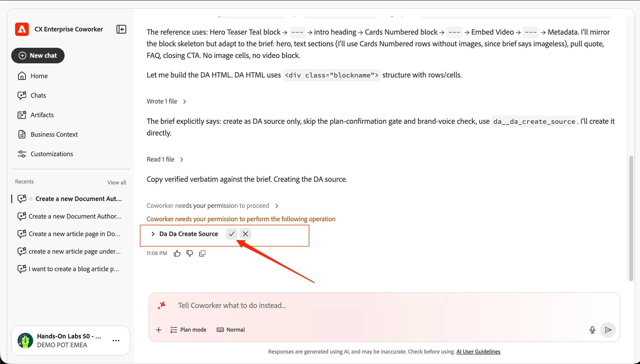Activate microphone voice input
The width and height of the screenshot is (640, 364).
point(592,330)
